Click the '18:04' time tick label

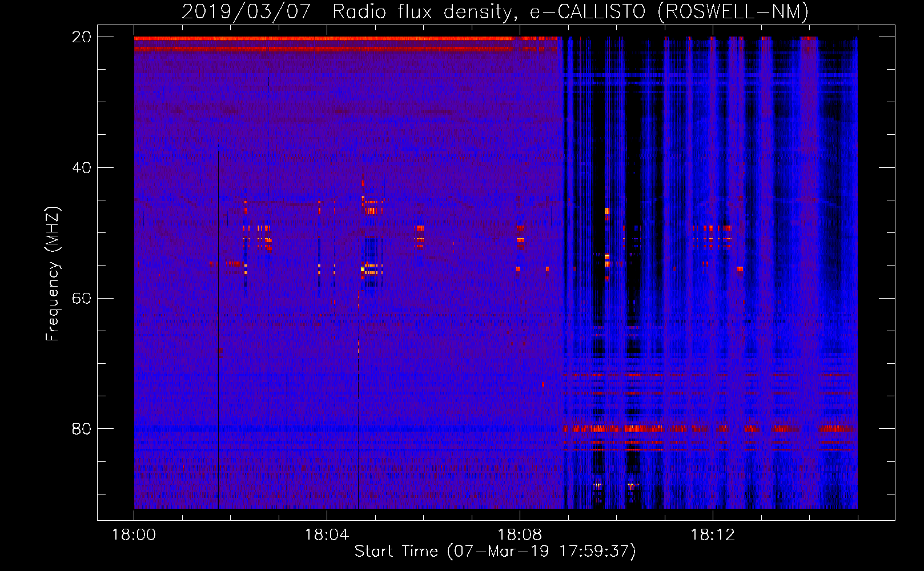pos(327,535)
